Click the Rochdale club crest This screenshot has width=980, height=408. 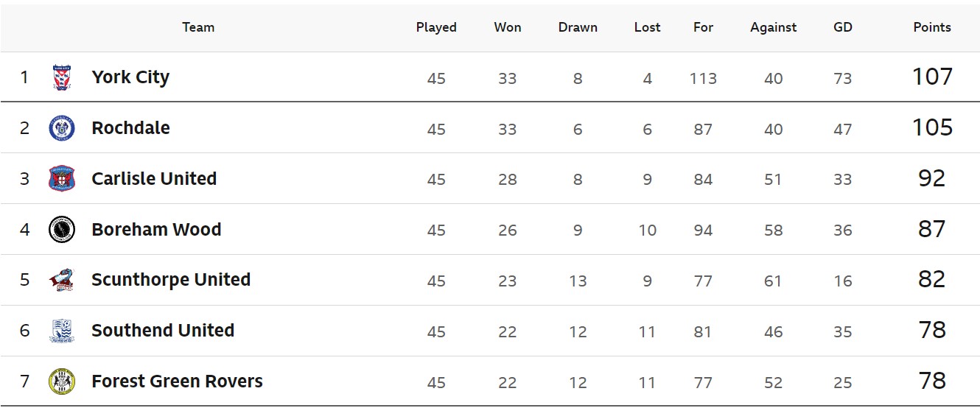[x=62, y=128]
